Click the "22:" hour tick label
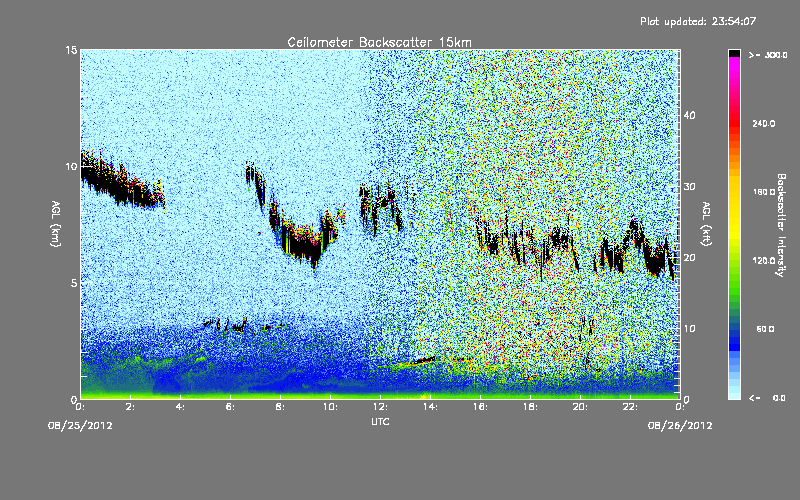 630,407
